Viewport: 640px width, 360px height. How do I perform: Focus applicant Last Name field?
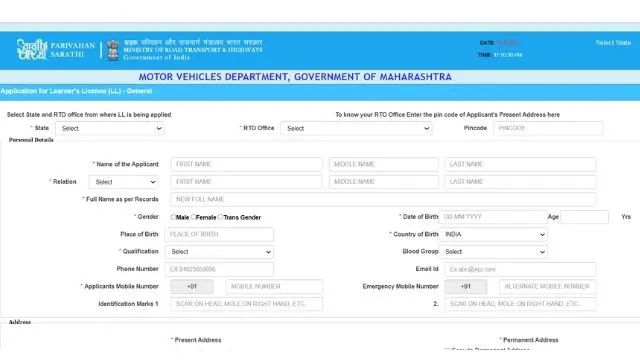(x=520, y=164)
